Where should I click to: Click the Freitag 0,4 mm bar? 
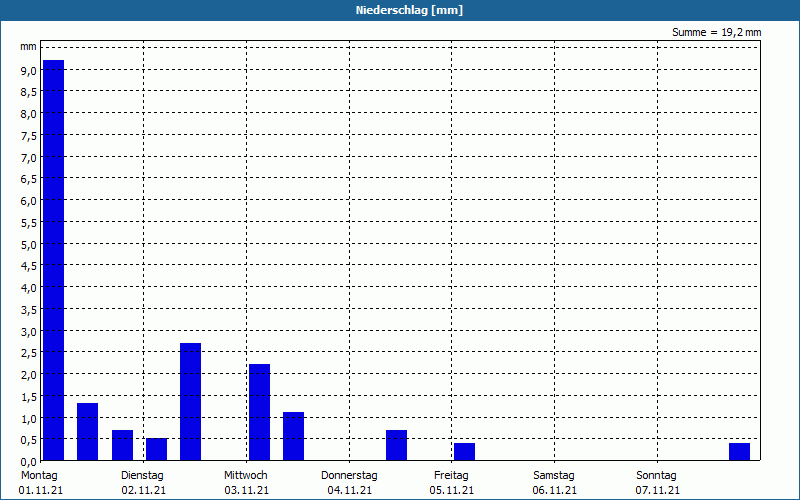(464, 452)
